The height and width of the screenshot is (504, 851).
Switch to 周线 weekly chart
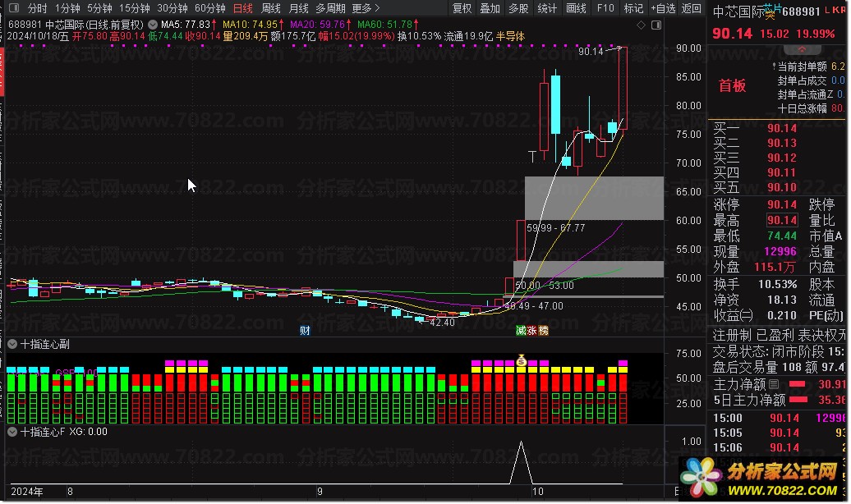click(271, 8)
